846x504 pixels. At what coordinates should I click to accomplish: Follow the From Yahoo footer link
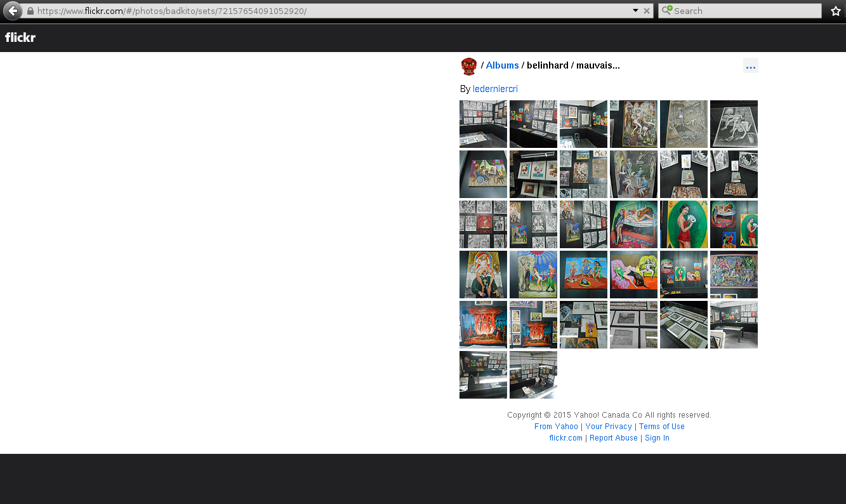pyautogui.click(x=556, y=427)
